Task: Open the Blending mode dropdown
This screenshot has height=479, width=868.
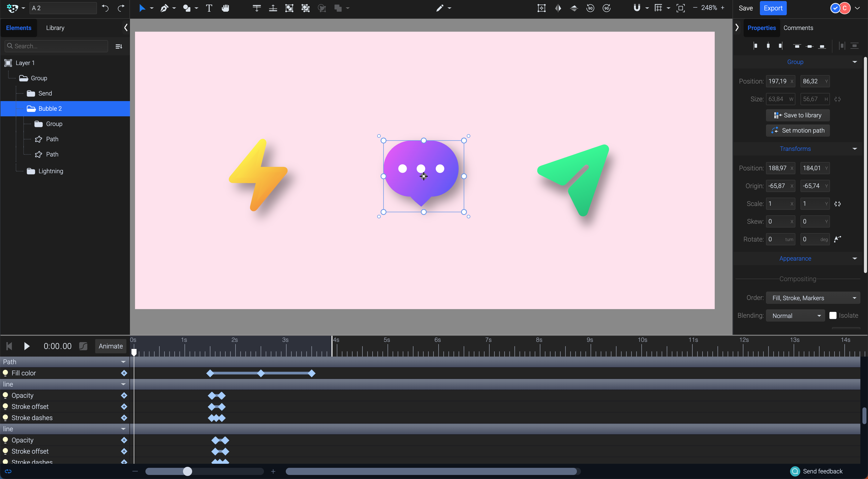Action: 795,315
